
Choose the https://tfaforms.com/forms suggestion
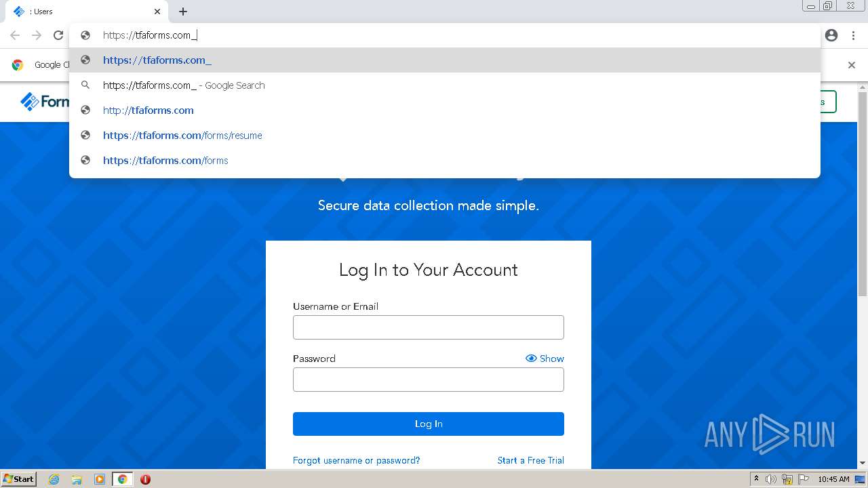(445, 161)
